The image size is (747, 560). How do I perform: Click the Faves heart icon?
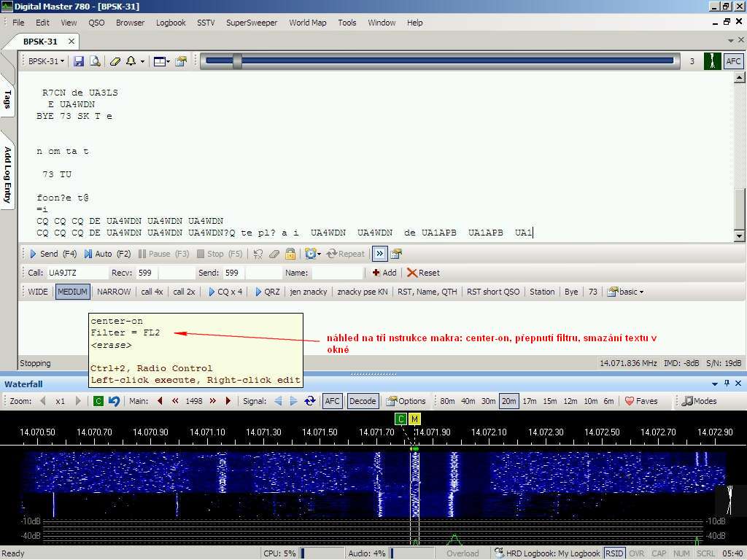tap(630, 401)
